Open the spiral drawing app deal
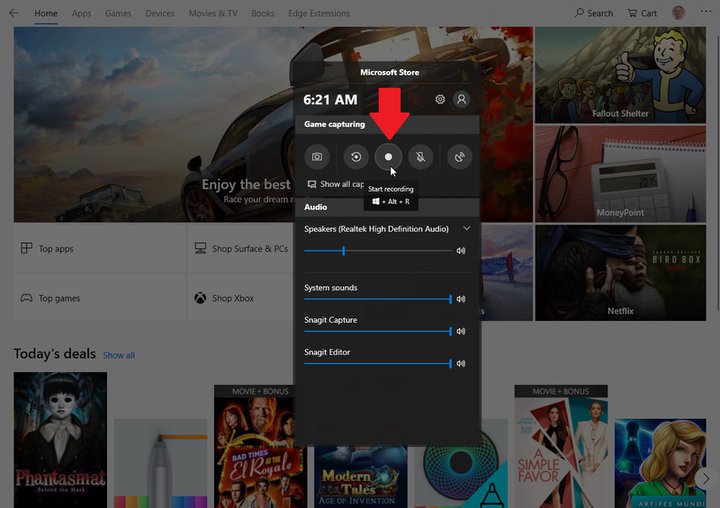 click(x=461, y=477)
